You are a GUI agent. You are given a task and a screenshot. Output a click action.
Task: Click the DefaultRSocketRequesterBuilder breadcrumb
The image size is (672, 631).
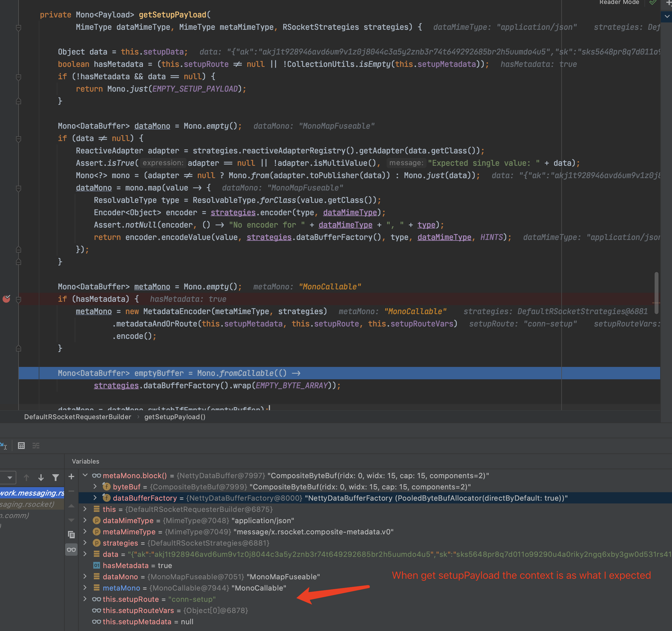click(x=78, y=417)
